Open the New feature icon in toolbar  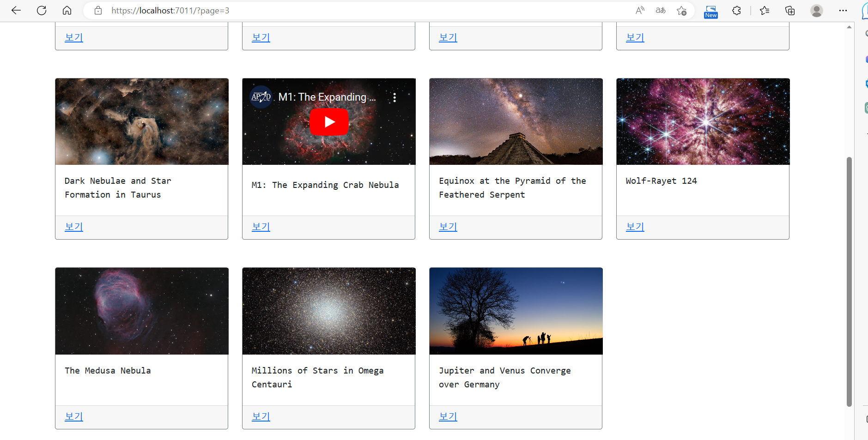(x=711, y=12)
